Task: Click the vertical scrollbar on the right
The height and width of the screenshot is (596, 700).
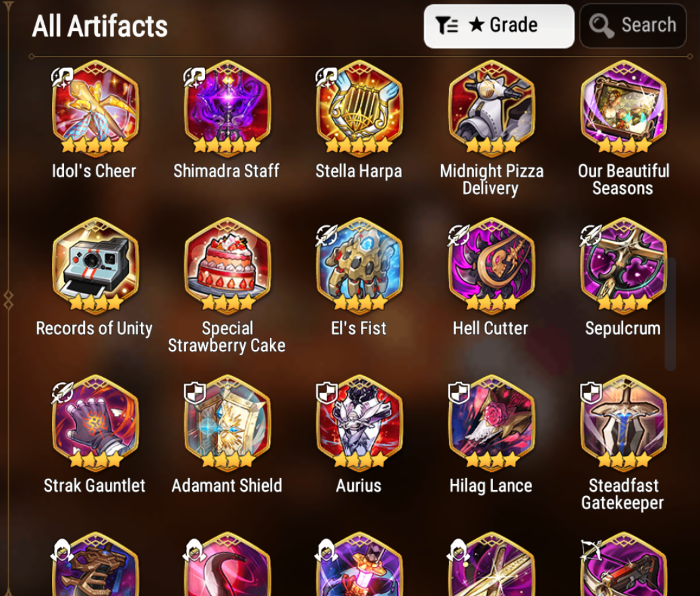Action: coord(670,314)
